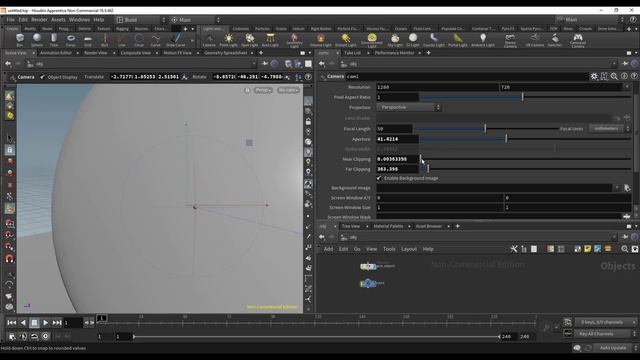Select the Tube shelf tool
The image size is (640, 360).
point(53,40)
